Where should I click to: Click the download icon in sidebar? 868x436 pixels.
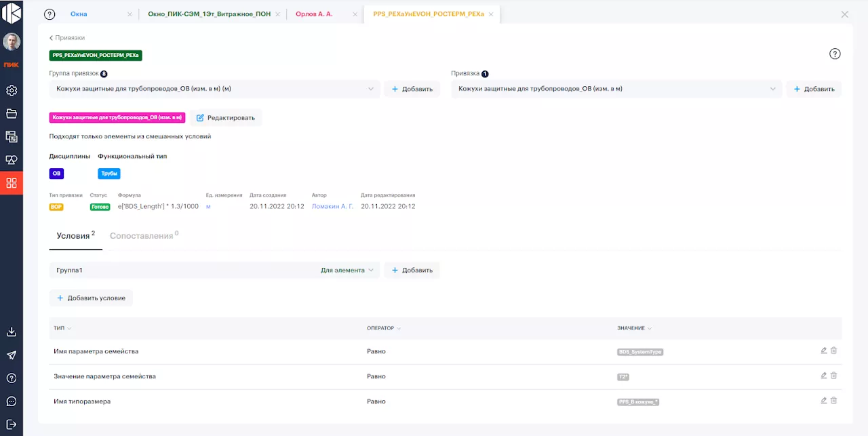tap(12, 332)
